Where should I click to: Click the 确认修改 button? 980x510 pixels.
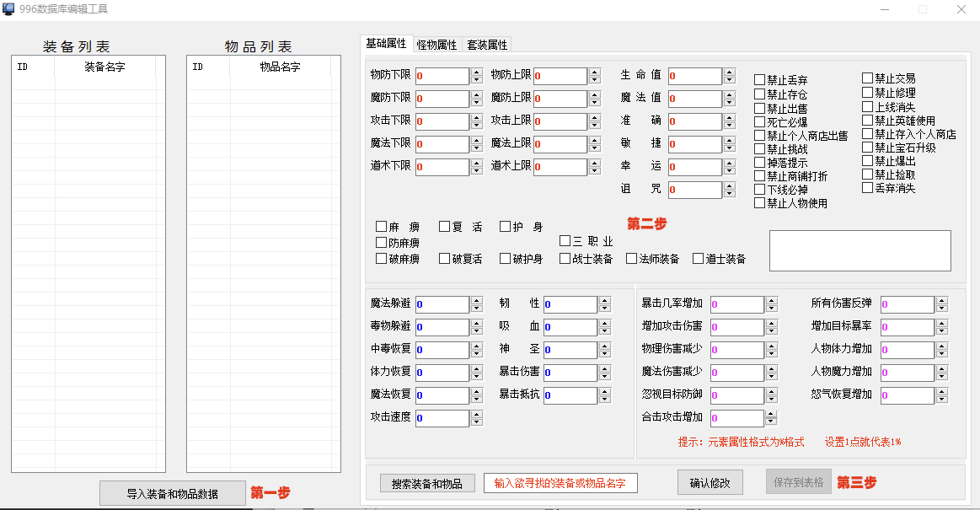point(710,483)
